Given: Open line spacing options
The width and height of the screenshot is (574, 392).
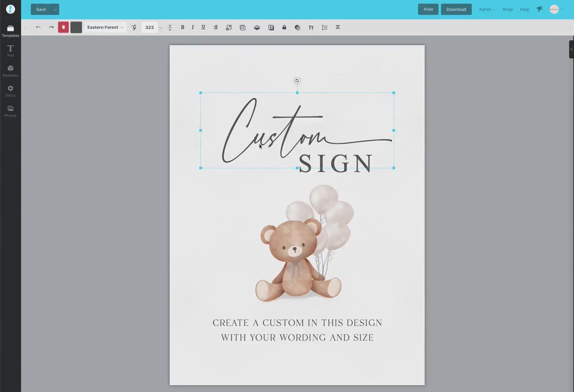Looking at the screenshot, I should tap(325, 27).
